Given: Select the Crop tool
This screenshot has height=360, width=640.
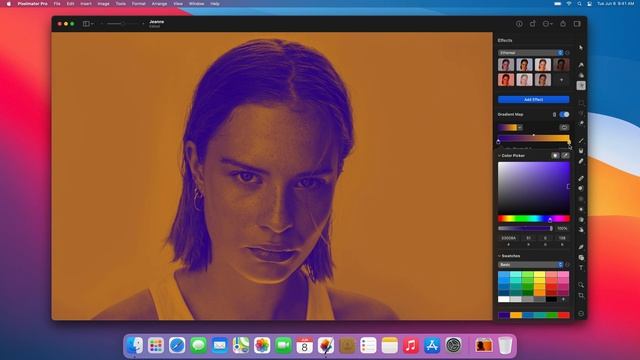Looking at the screenshot, I should [581, 295].
